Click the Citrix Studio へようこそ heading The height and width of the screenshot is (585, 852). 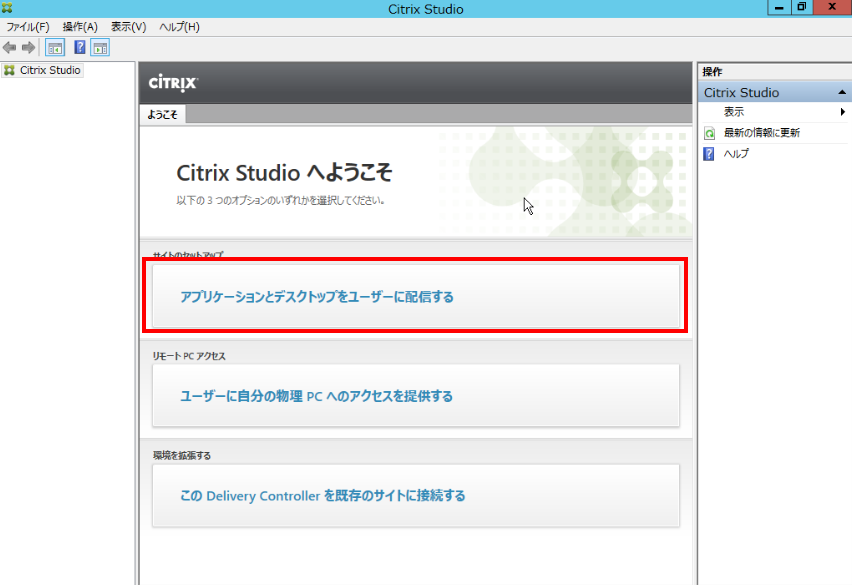point(284,173)
